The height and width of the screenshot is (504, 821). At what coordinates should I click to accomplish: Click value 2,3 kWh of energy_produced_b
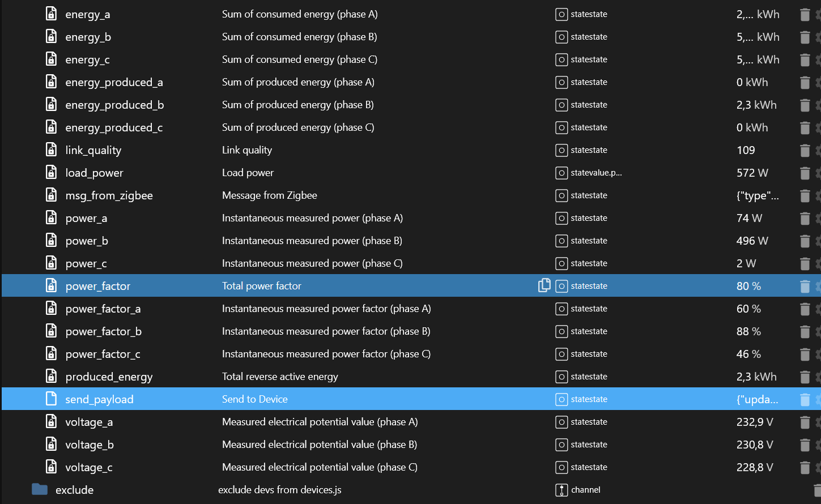tap(756, 105)
